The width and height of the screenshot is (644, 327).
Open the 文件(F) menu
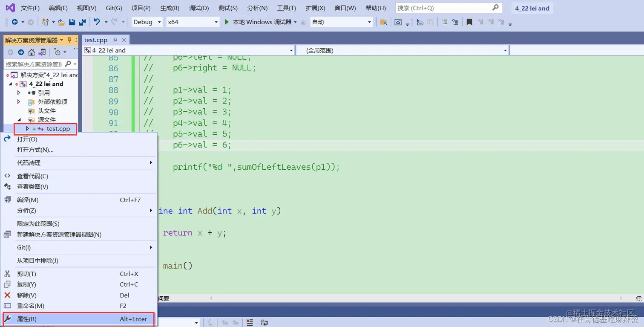coord(30,8)
